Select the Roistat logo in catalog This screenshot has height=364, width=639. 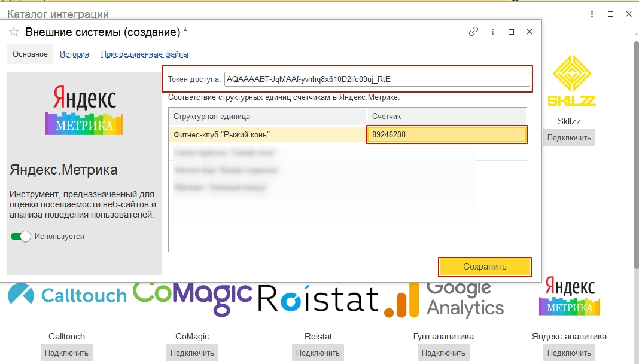[x=318, y=298]
